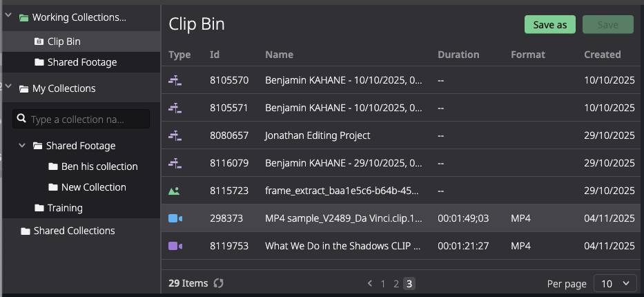Image resolution: width=644 pixels, height=297 pixels.
Task: Collapse the My Collections tree node
Action: coord(8,86)
